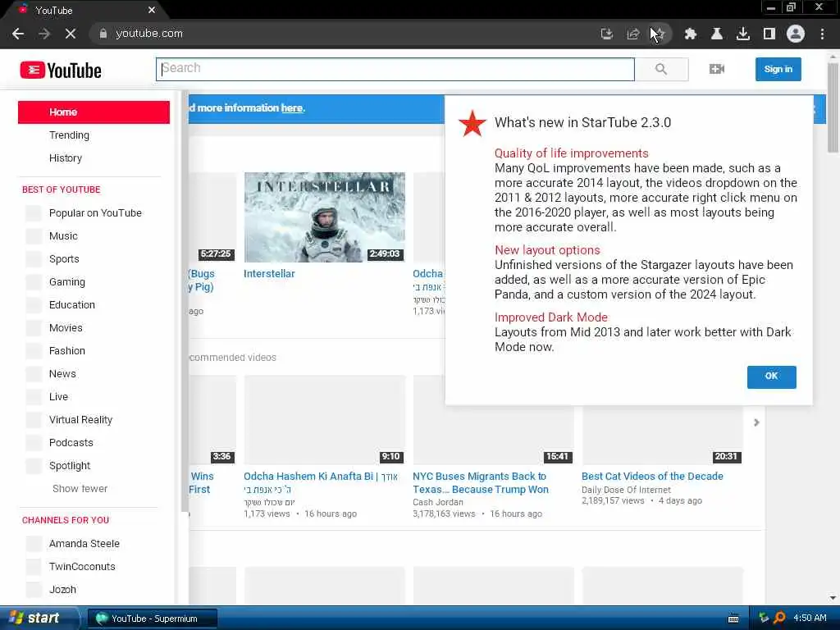Screen dimensions: 840x630
Task: Click the BEST OF YOUTUBE heading
Action: point(61,189)
